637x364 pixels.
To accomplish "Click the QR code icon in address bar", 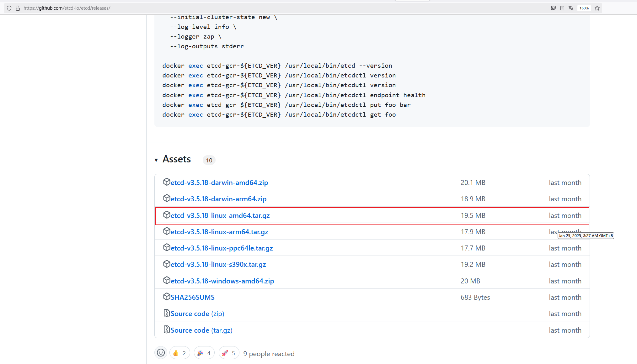I will click(x=554, y=8).
